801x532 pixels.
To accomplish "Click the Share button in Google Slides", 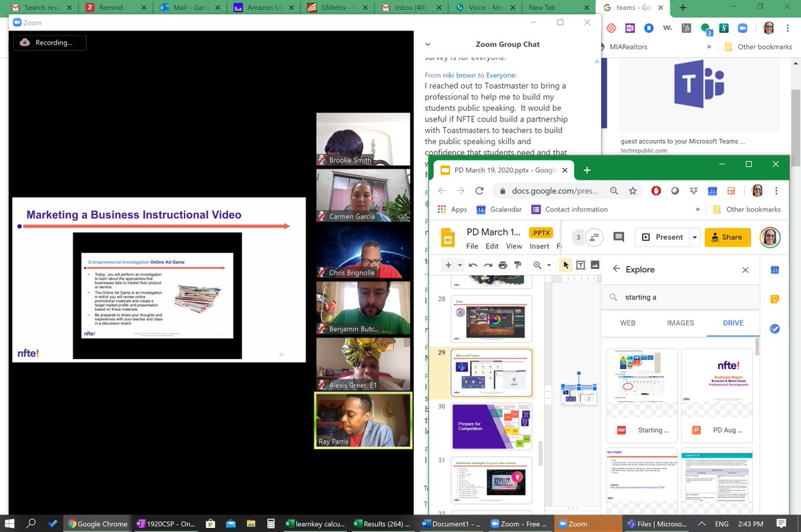I will (x=728, y=237).
